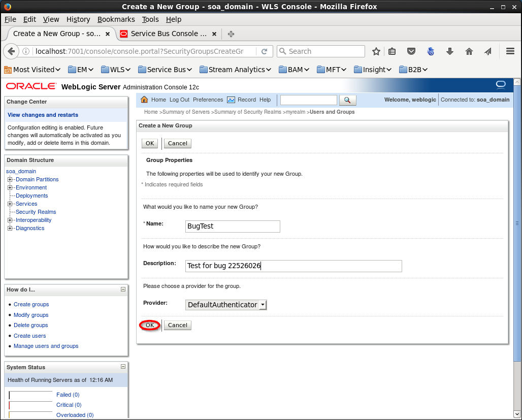The width and height of the screenshot is (522, 420).
Task: Open the Bookmarks menu
Action: (116, 19)
